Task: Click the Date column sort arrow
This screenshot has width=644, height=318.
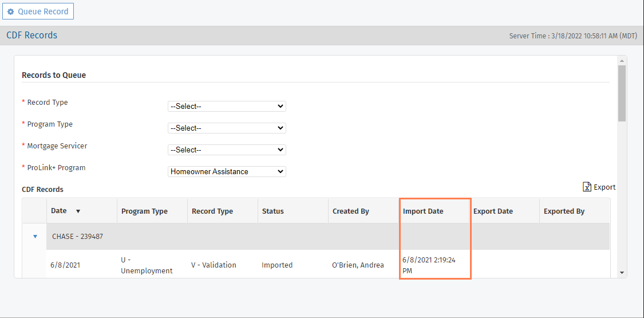Action: [78, 211]
